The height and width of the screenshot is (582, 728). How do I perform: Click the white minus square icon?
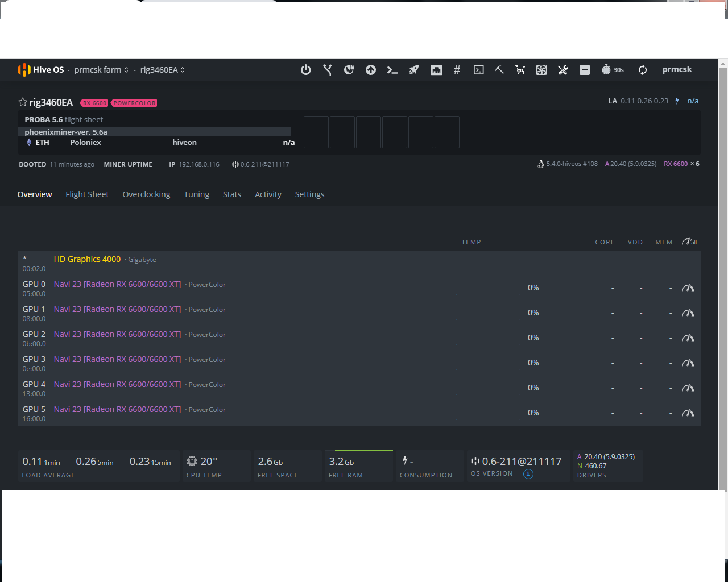(x=585, y=70)
